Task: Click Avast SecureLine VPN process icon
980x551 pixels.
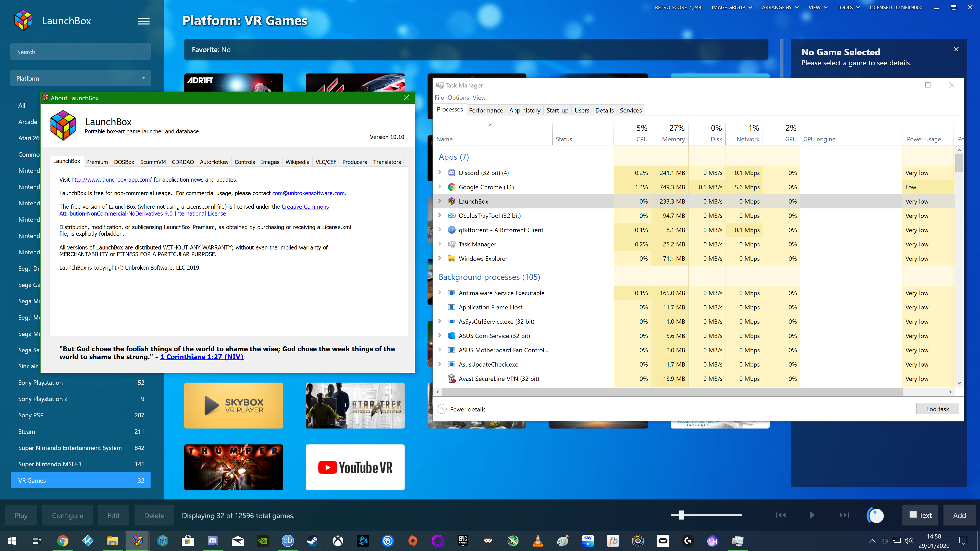Action: click(451, 379)
